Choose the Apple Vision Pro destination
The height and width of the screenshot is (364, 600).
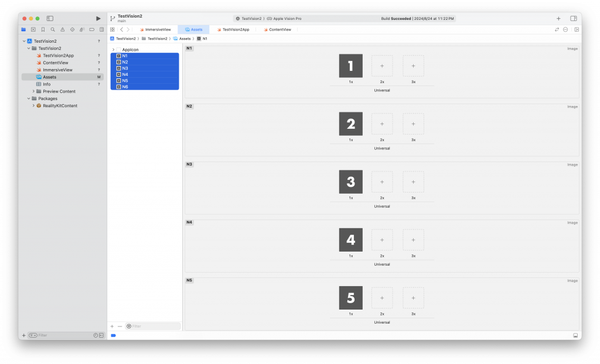pos(284,18)
